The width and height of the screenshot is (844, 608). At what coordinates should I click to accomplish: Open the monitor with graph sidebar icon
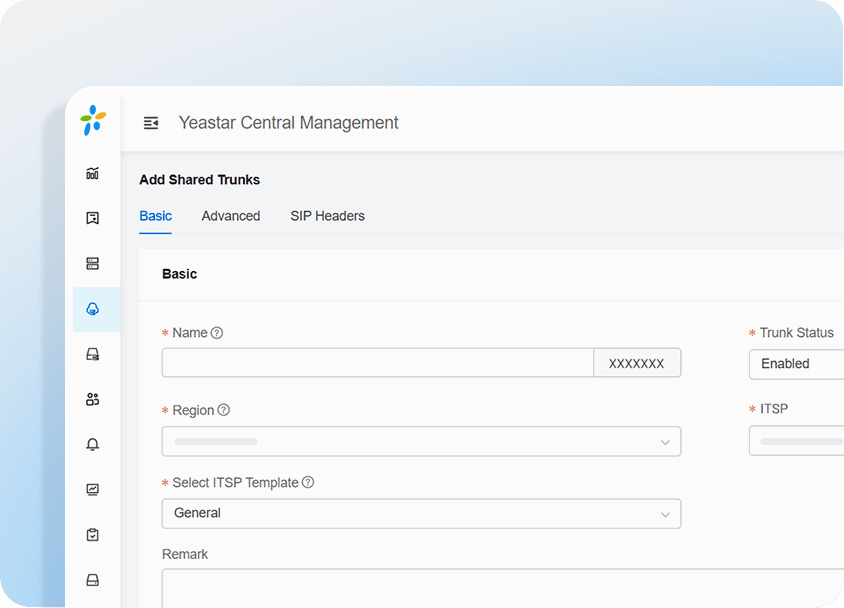[x=93, y=490]
